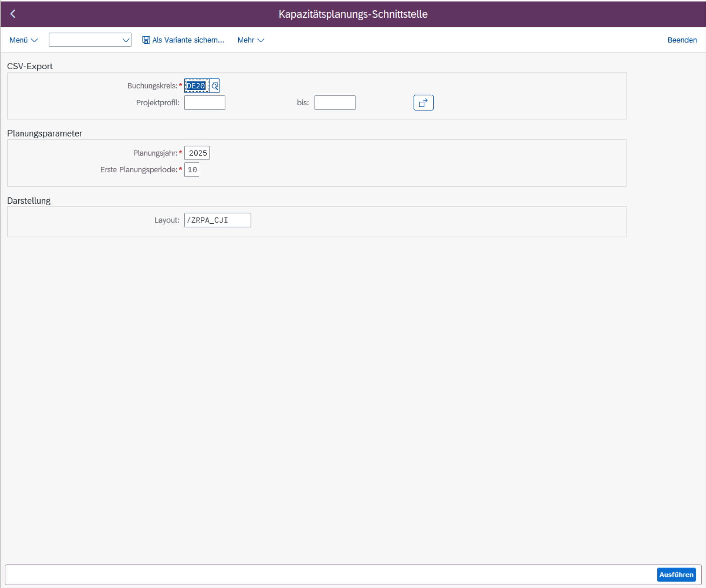Expand the command field dropdown arrow
706x588 pixels.
click(126, 40)
